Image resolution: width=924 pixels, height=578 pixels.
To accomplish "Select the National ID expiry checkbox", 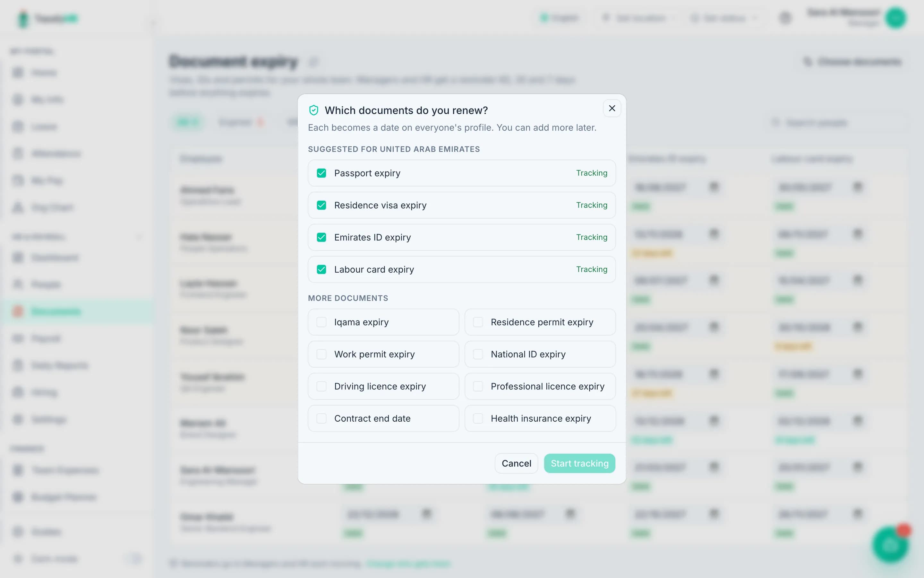I will click(x=478, y=355).
